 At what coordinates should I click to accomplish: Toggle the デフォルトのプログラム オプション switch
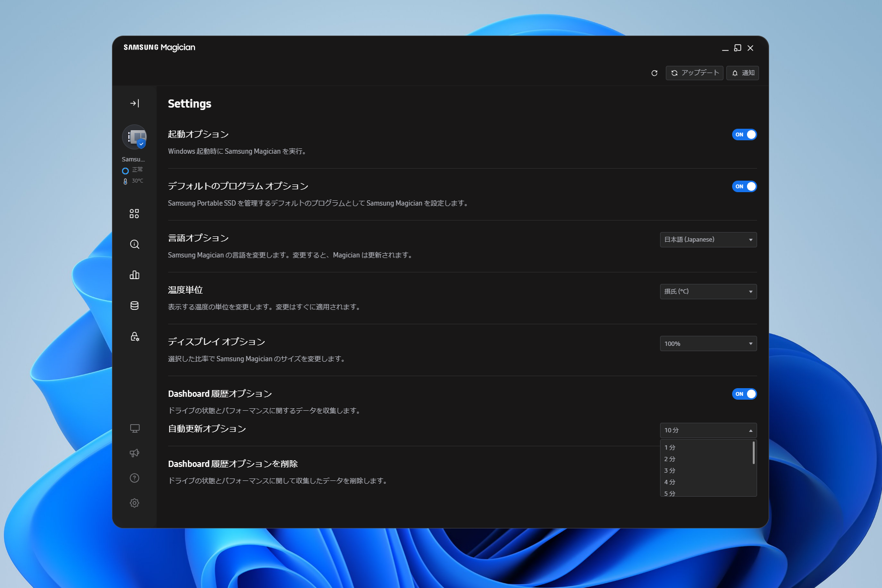[x=744, y=186]
